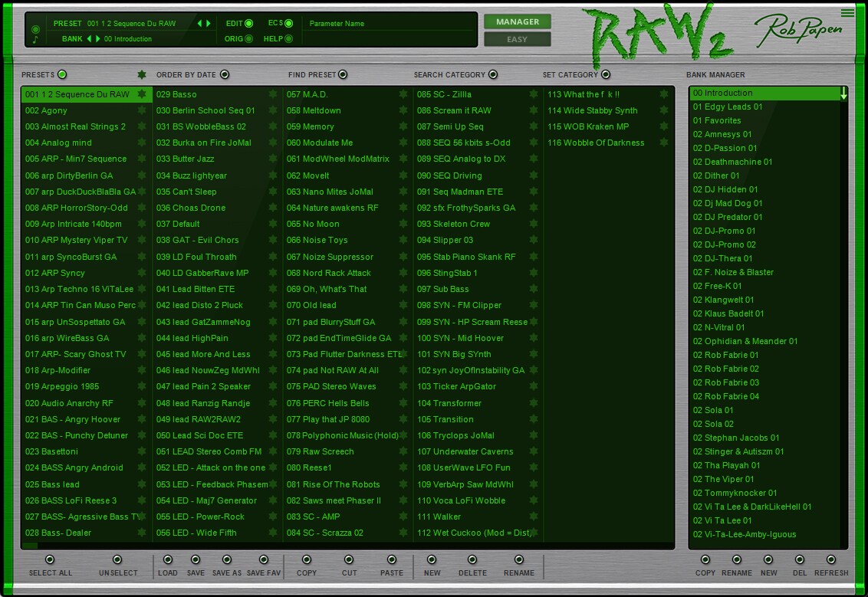Click the preset PASTE button
The height and width of the screenshot is (597, 868).
(x=391, y=559)
